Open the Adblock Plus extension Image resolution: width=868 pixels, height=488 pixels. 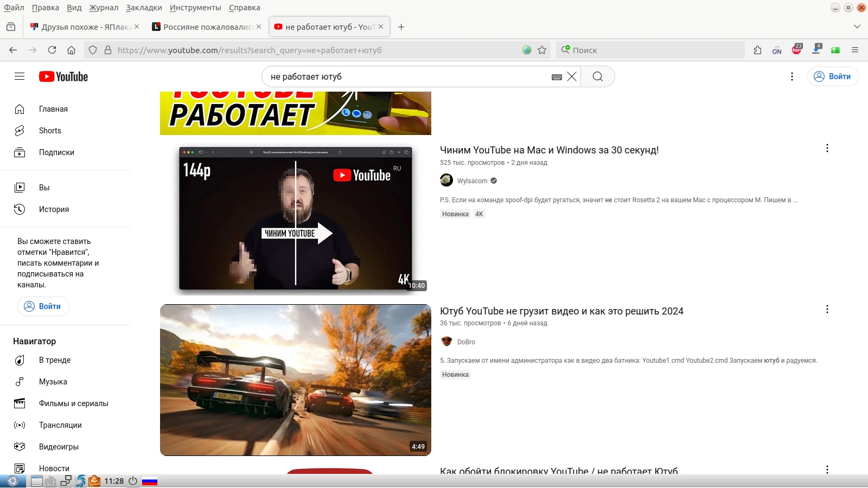point(797,49)
